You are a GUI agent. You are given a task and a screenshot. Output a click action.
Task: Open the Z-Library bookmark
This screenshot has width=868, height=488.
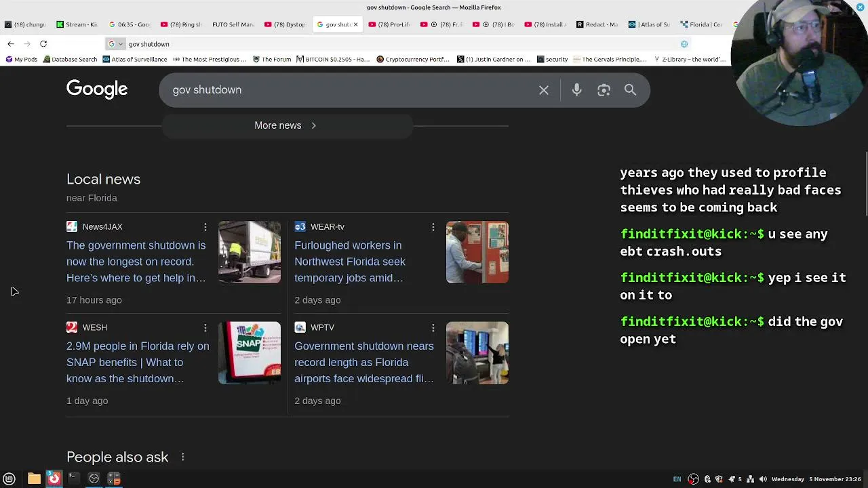click(689, 60)
